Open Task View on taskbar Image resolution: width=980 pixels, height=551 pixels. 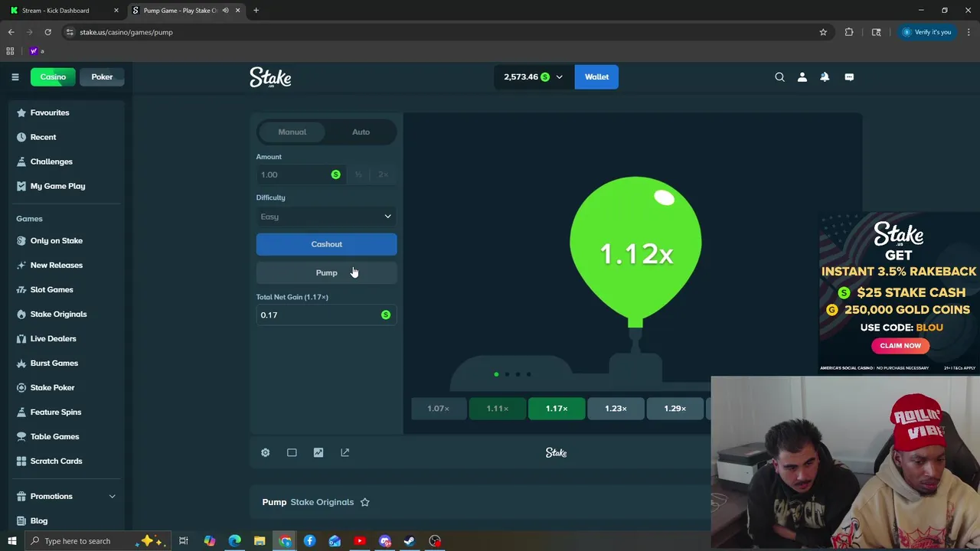point(184,541)
